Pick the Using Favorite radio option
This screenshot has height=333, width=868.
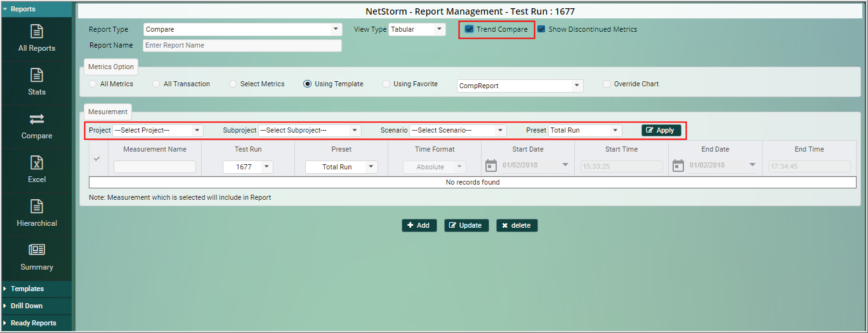pos(386,84)
